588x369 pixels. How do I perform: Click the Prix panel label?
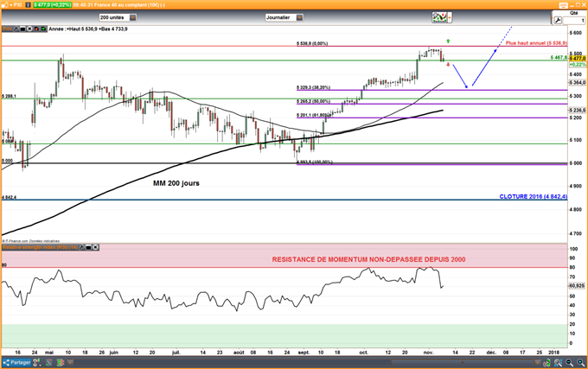[x=7, y=29]
